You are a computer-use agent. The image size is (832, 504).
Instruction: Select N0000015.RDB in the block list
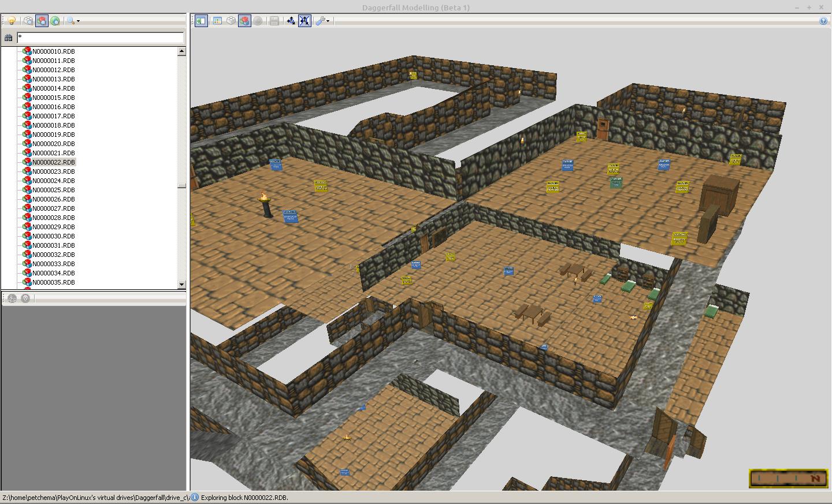(x=53, y=98)
